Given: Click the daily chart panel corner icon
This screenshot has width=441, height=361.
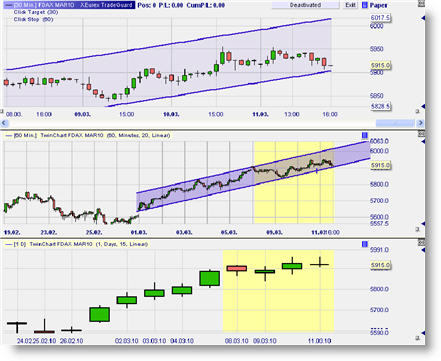Looking at the screenshot, I should (x=421, y=243).
